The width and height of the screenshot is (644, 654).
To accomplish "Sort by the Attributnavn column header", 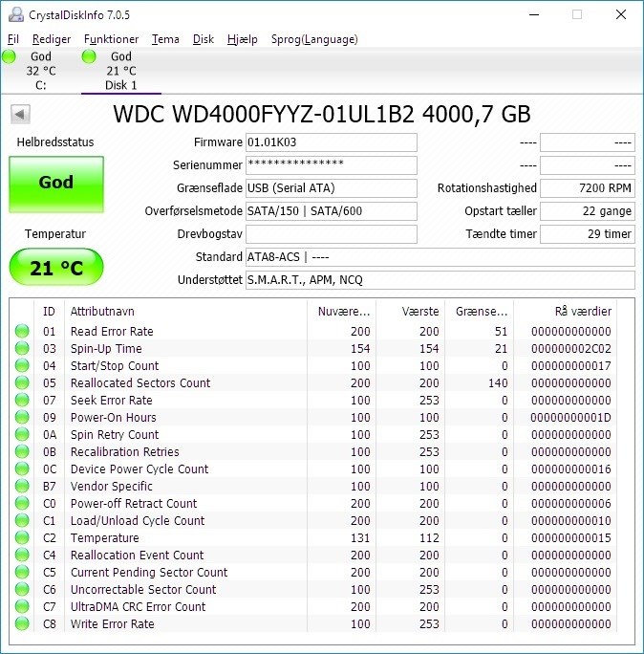I will coord(188,312).
